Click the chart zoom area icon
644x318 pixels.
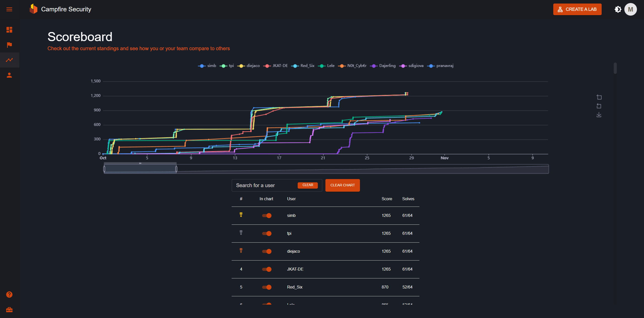599,97
